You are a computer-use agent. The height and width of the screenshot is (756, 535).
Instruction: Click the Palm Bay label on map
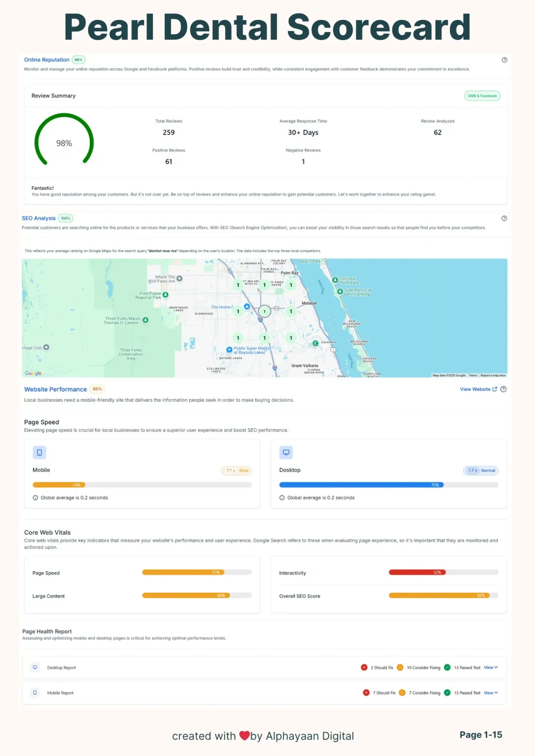(289, 273)
